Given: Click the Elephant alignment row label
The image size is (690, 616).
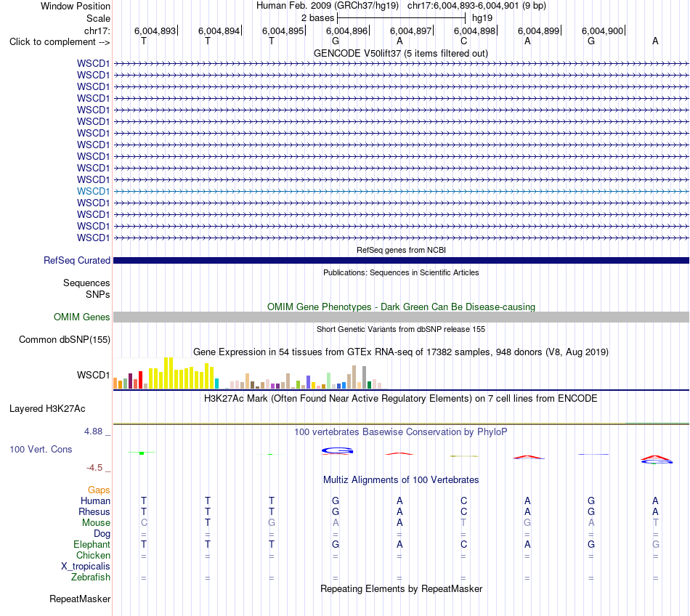Looking at the screenshot, I should pyautogui.click(x=92, y=545).
